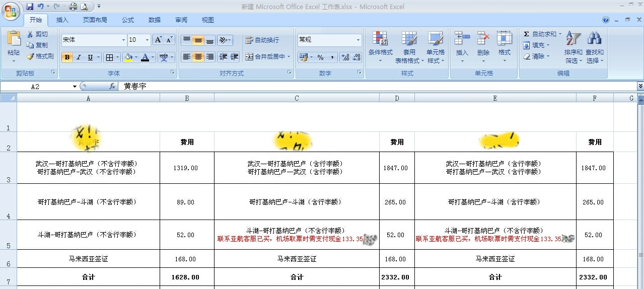Toggle middle vertical alignment
644x289 pixels.
point(198,40)
